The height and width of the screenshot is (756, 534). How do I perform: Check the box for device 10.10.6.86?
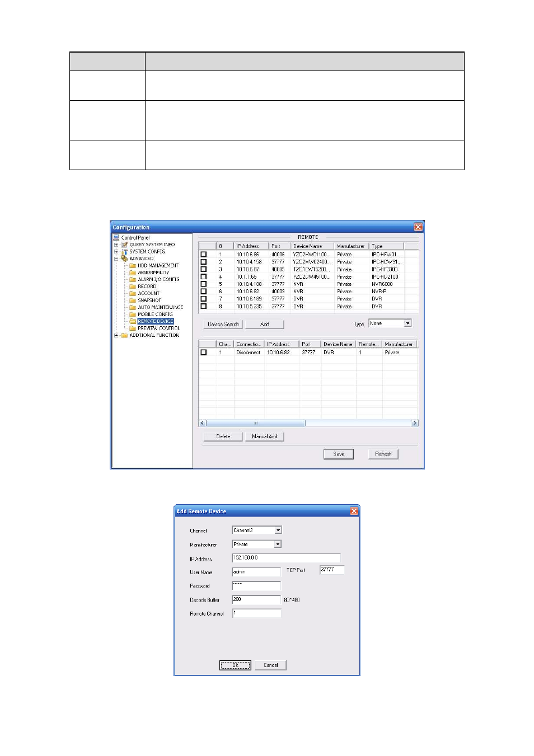click(x=204, y=254)
